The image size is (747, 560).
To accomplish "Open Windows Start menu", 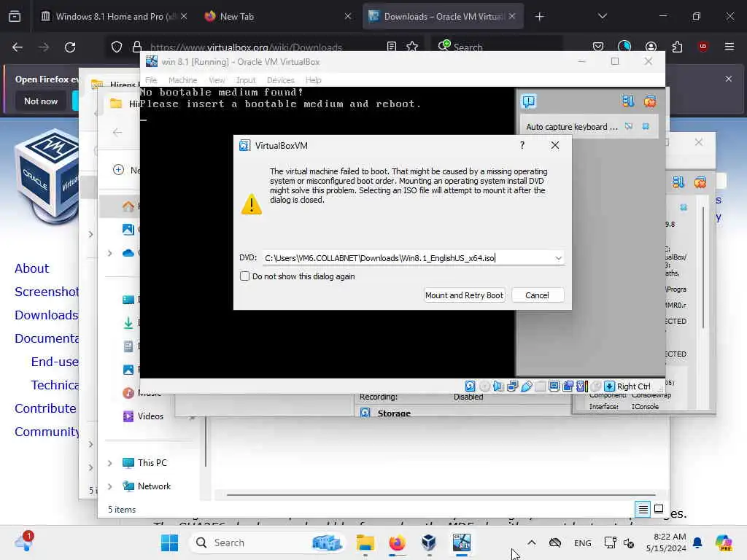I will 169,542.
